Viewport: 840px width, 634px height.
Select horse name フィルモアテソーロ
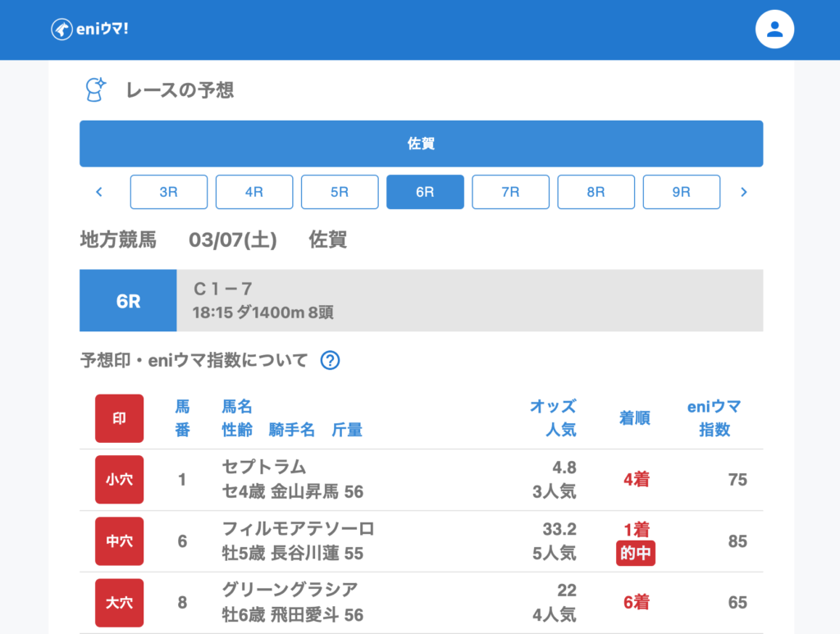[x=298, y=528]
